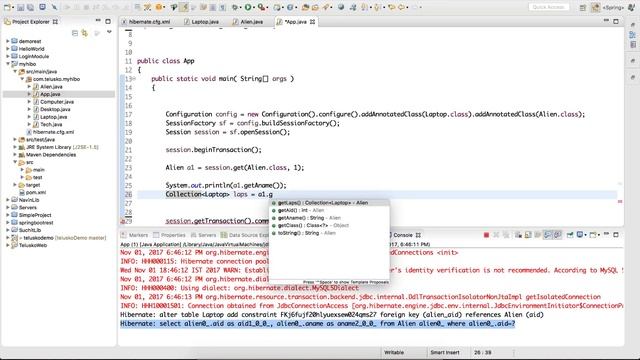
Task: Toggle Show Console on standard error change
Action: click(557, 235)
